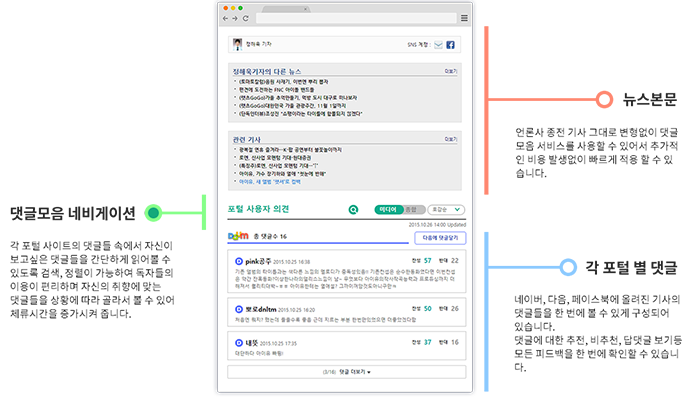
Task: Click the green comment search icon
Action: [x=353, y=210]
